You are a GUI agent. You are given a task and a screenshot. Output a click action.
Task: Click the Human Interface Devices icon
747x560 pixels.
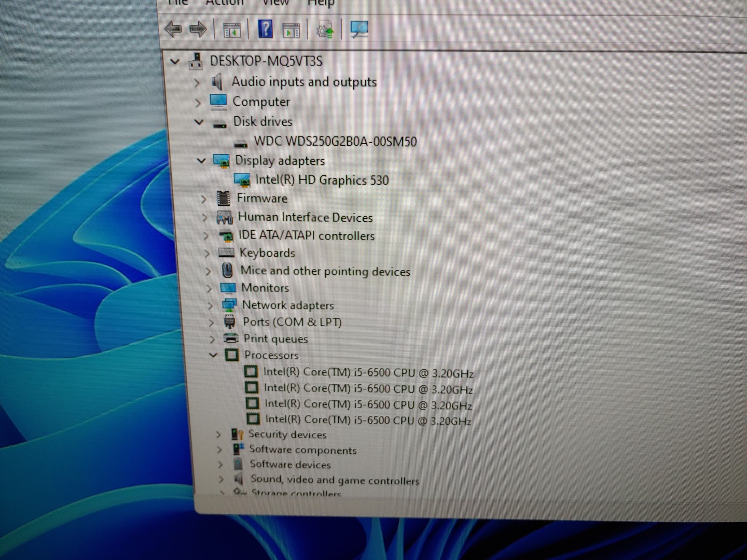point(225,217)
